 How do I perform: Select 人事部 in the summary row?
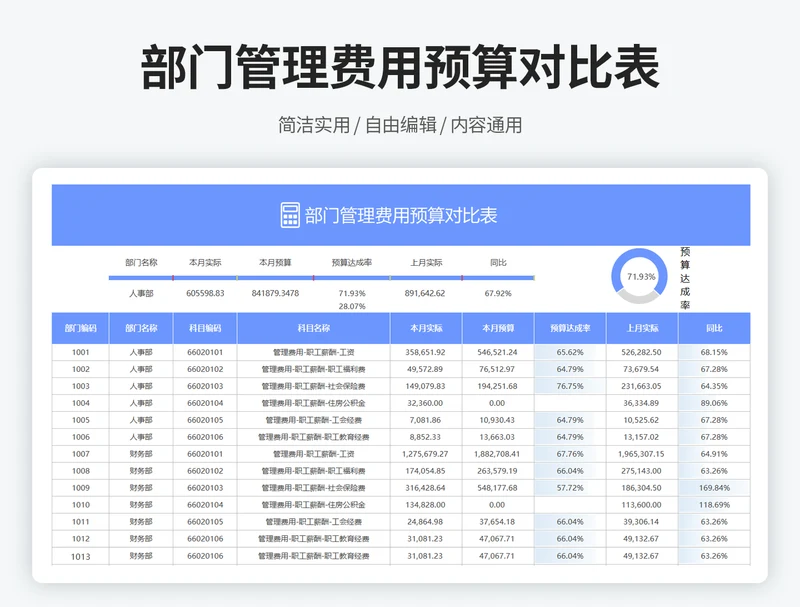141,293
